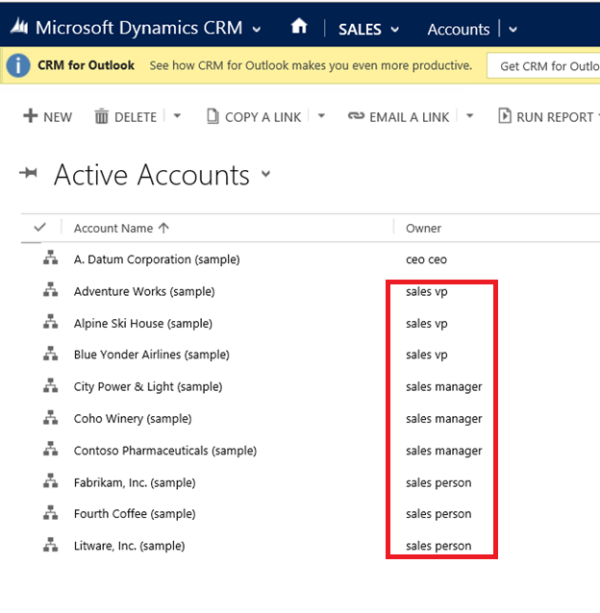Open A. Datum Corporation (sample) account
The image size is (600, 613).
click(x=157, y=259)
